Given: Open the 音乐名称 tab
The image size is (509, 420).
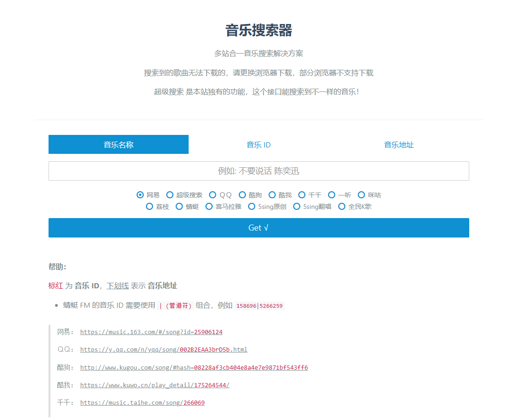Looking at the screenshot, I should coord(118,144).
